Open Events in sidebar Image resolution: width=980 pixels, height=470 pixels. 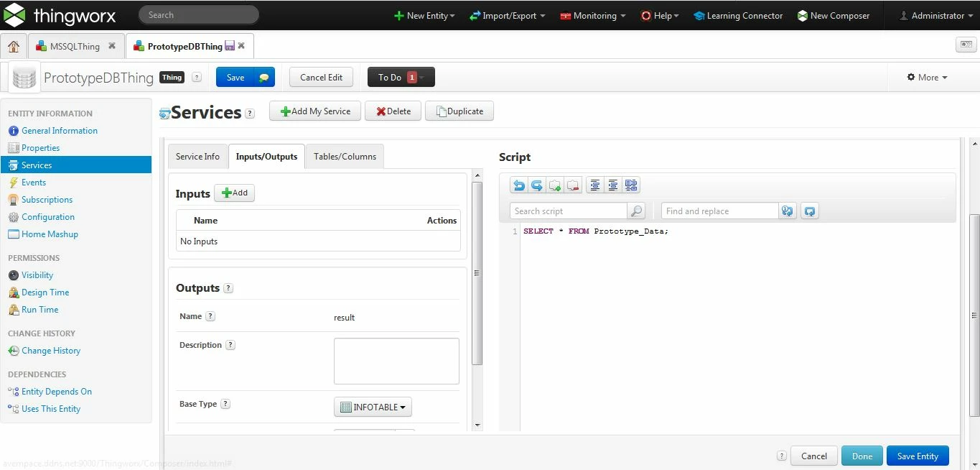[x=33, y=183]
